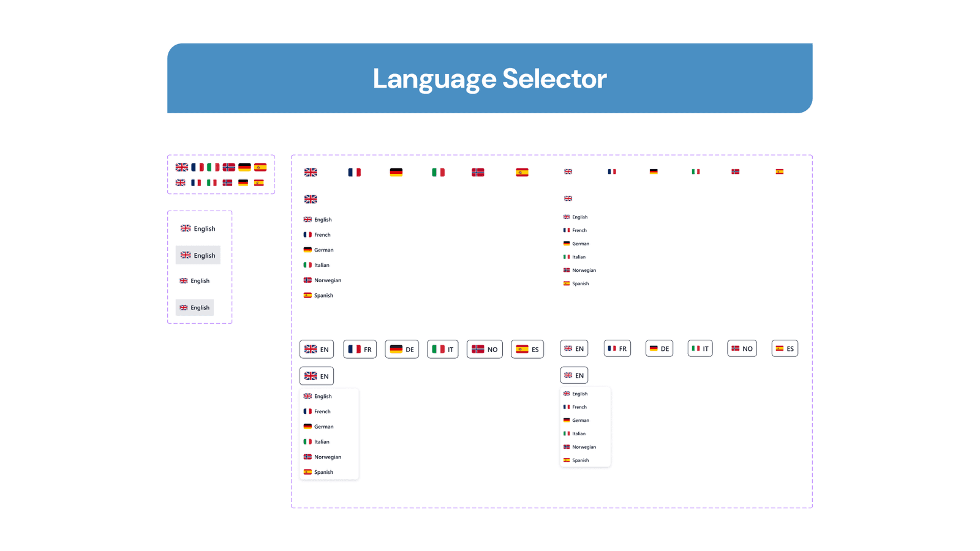Choose German in the small shadowed dropdown card

[x=585, y=421]
